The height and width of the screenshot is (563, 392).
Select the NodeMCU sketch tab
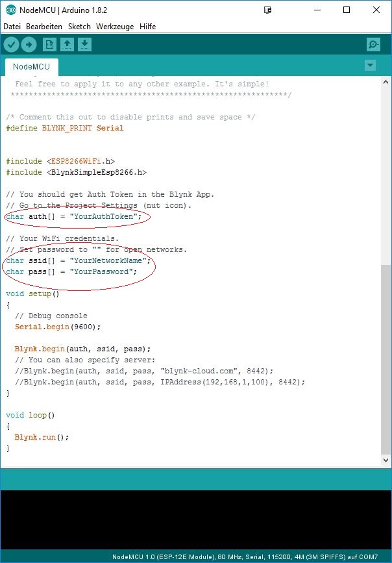click(32, 67)
